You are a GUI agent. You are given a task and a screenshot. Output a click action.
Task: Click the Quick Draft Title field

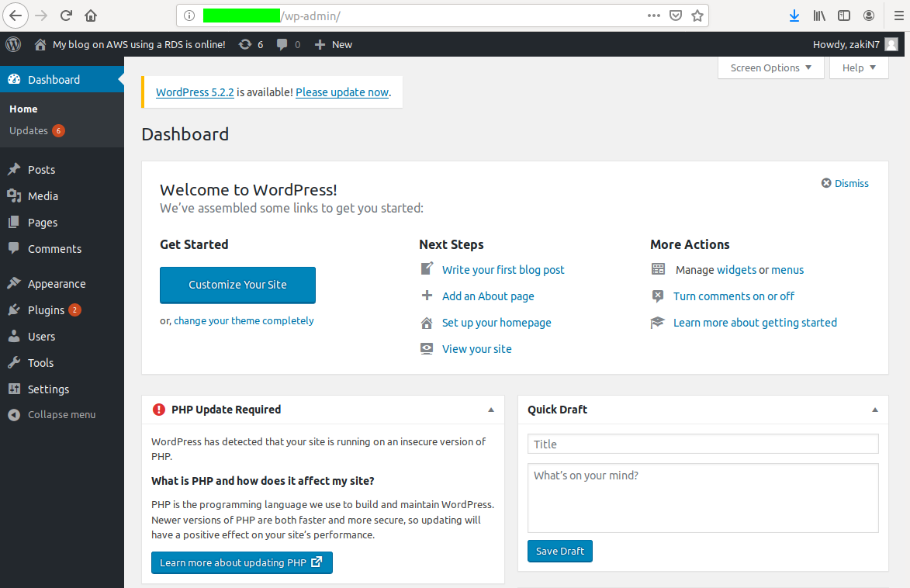(703, 444)
